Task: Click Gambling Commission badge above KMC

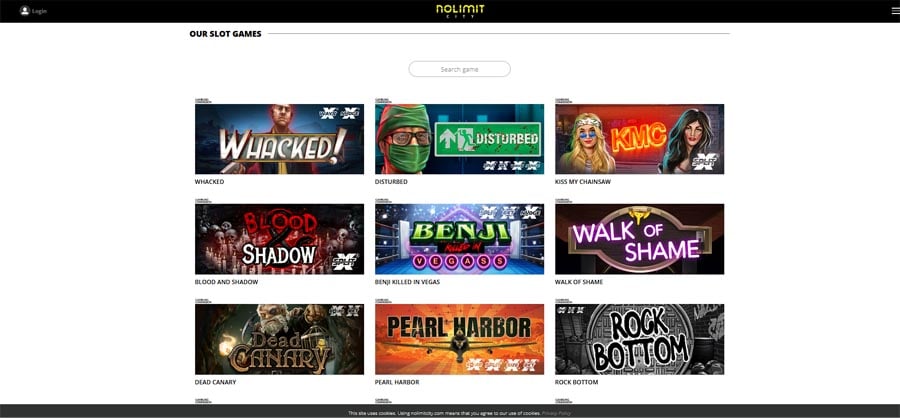Action: click(564, 100)
